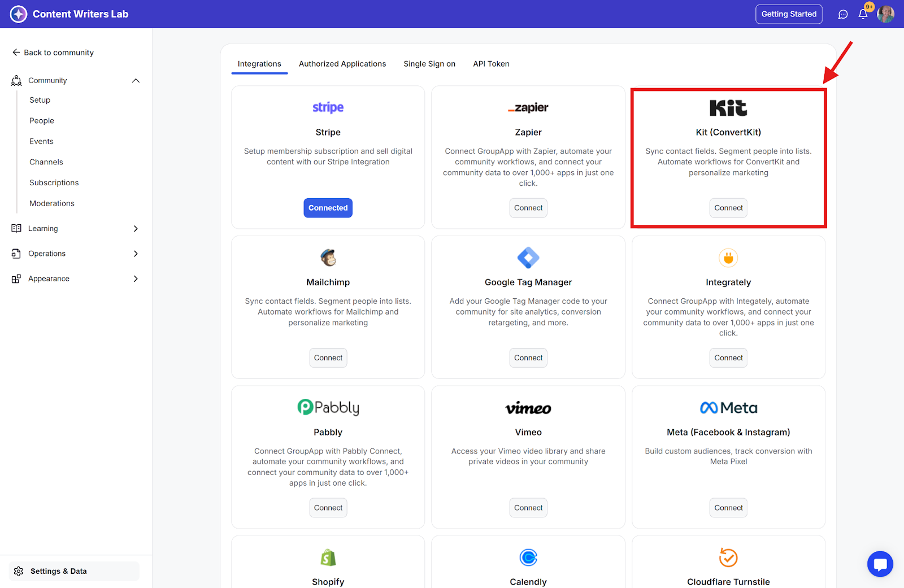Click the Community people icon in sidebar
904x588 pixels.
[x=16, y=81]
